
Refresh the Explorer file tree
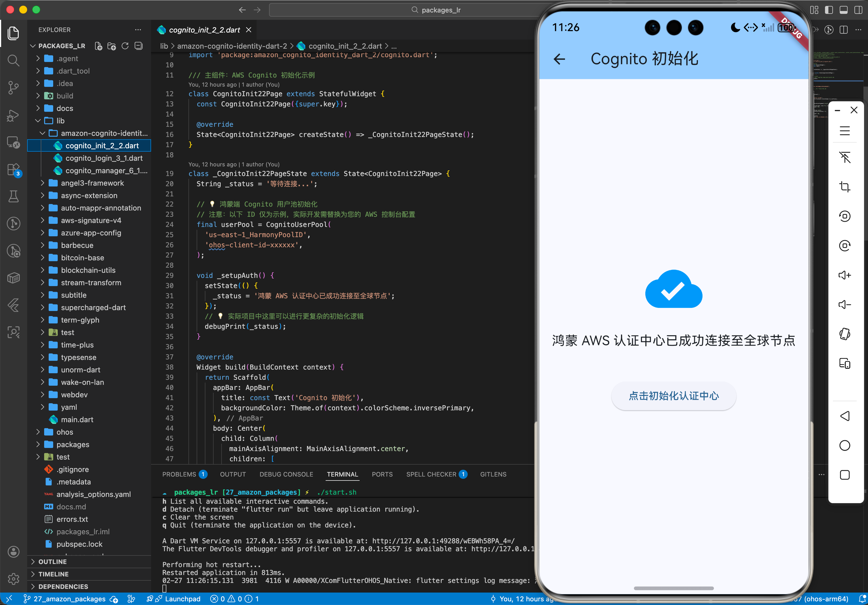[125, 46]
